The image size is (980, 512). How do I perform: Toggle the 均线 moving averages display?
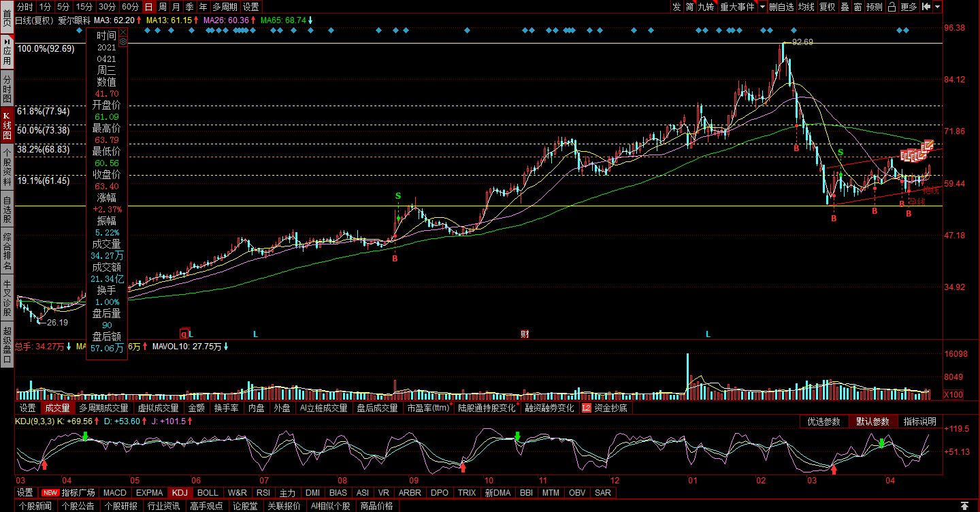click(806, 7)
